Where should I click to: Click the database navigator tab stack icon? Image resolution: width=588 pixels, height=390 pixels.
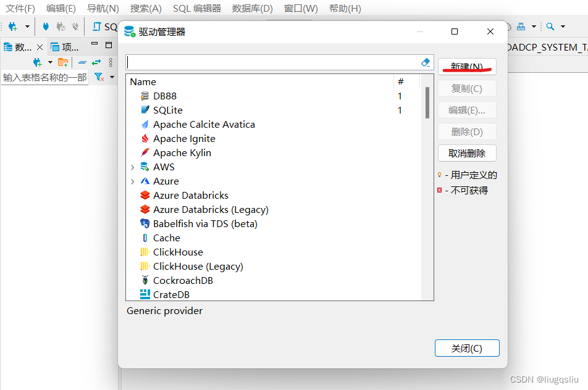click(x=8, y=47)
